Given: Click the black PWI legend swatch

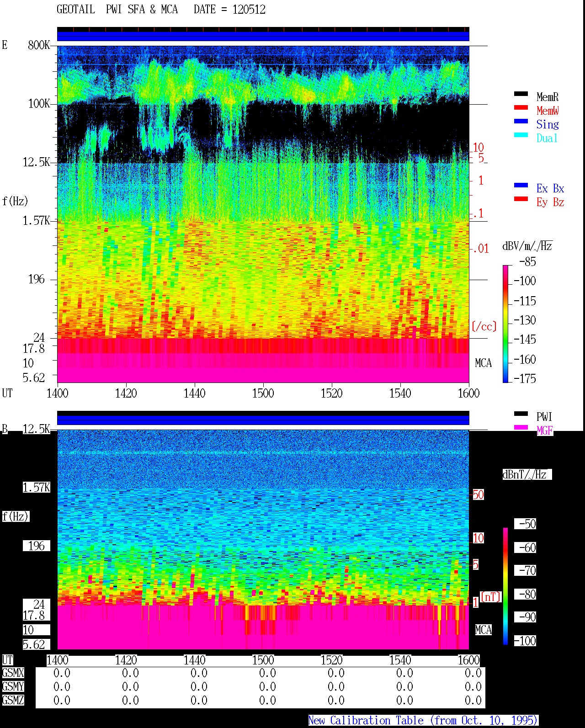Looking at the screenshot, I should point(521,414).
